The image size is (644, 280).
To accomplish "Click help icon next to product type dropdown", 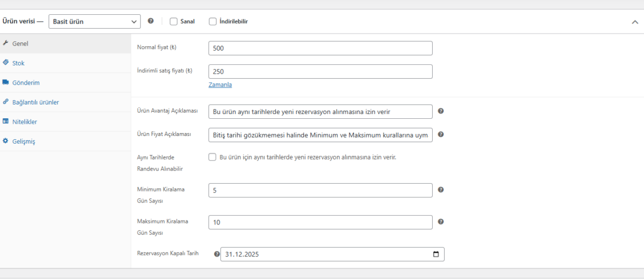I will click(151, 21).
